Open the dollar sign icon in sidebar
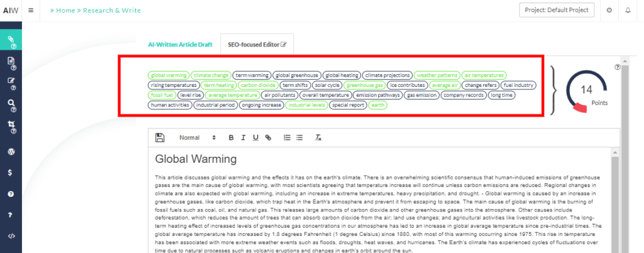Image resolution: width=644 pixels, height=253 pixels. [11, 172]
